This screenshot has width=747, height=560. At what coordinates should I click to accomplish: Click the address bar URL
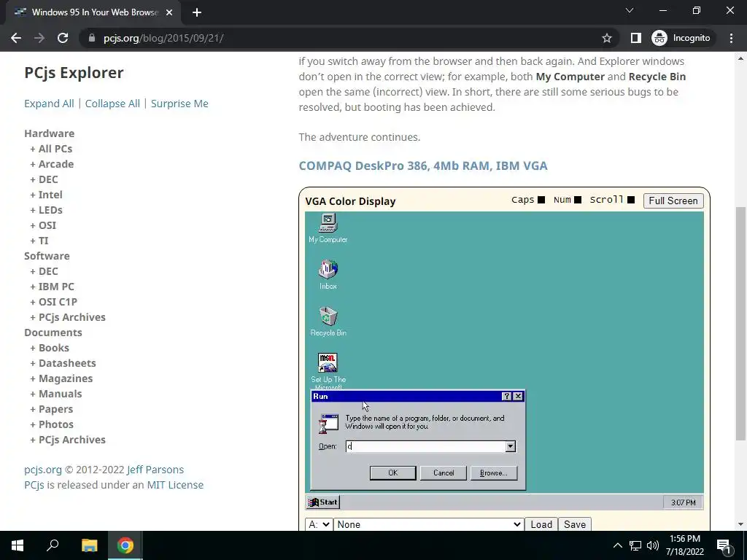point(163,38)
